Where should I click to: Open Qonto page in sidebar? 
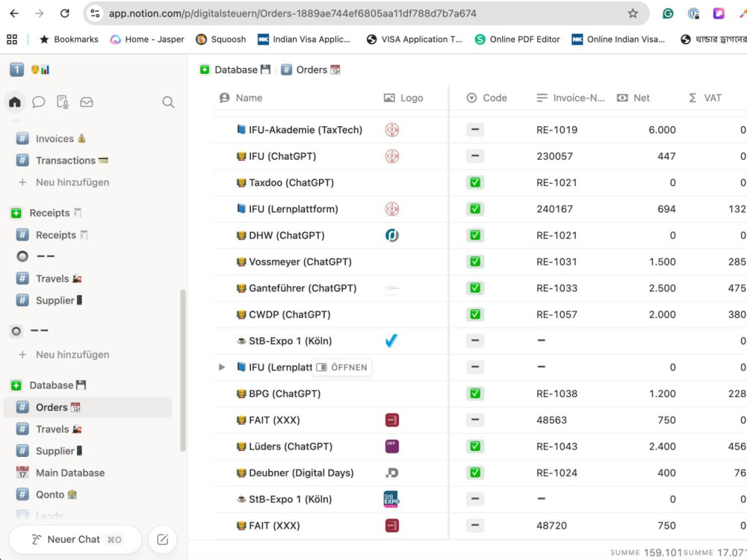(x=56, y=494)
